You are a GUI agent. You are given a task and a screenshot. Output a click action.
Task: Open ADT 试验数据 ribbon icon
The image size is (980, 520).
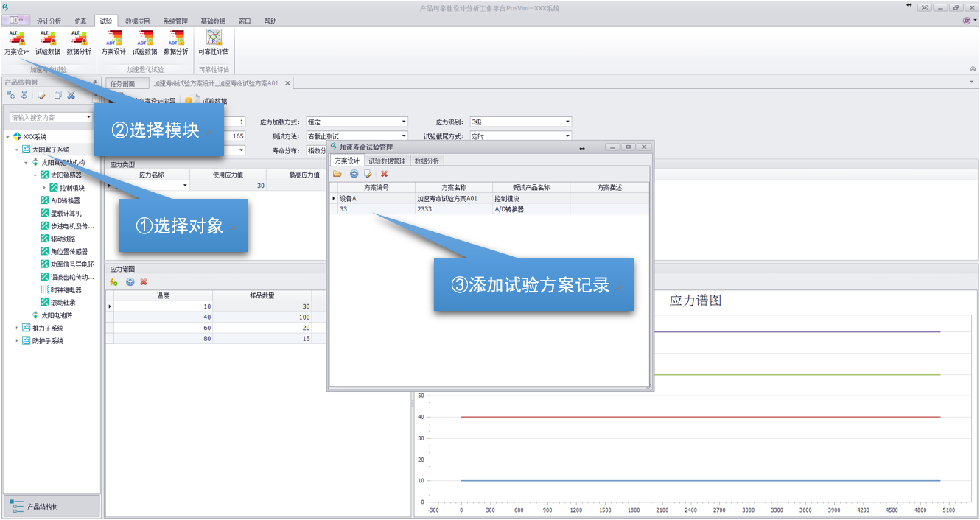tap(144, 43)
